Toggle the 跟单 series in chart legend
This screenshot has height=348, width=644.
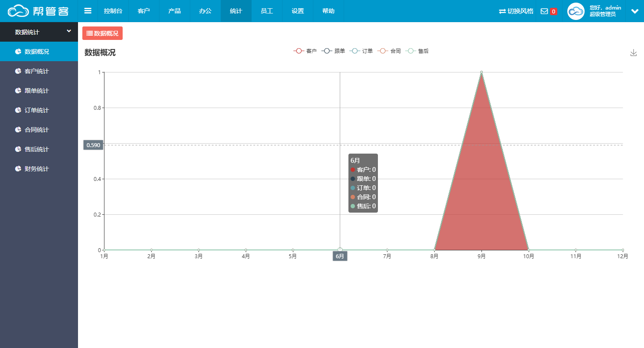click(x=333, y=51)
